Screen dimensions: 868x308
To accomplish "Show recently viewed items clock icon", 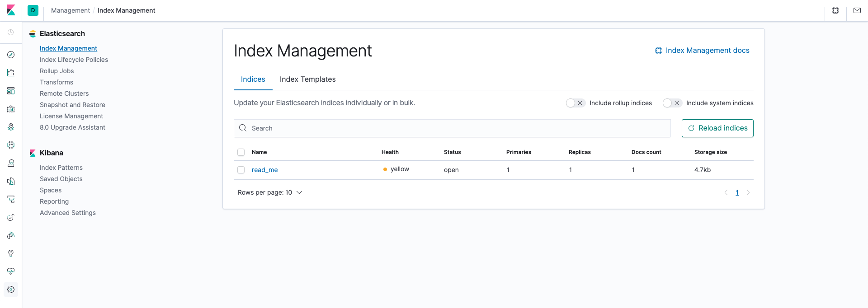I will point(11,33).
